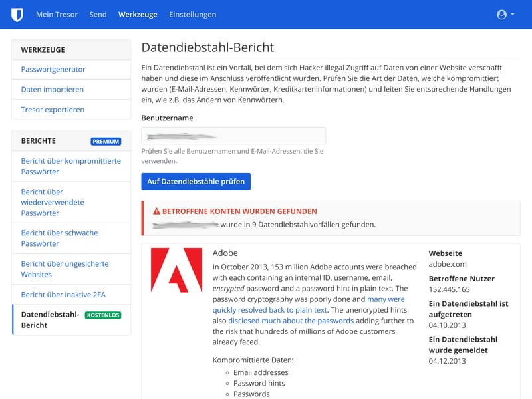The height and width of the screenshot is (399, 532).
Task: Click the affected users count 152.445.165
Action: click(450, 289)
